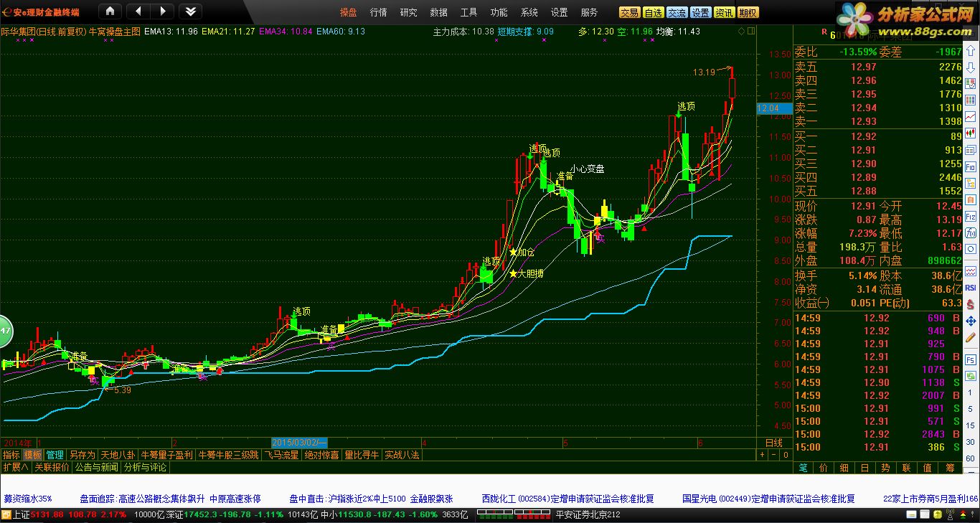Expand the 扩展 panel

15,467
